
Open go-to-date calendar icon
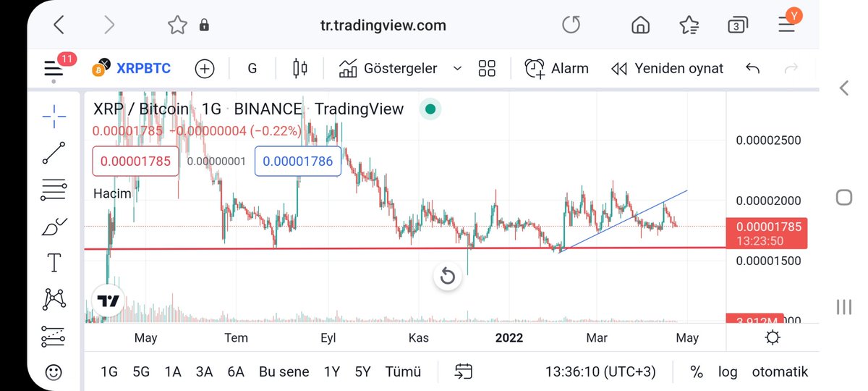pos(463,372)
